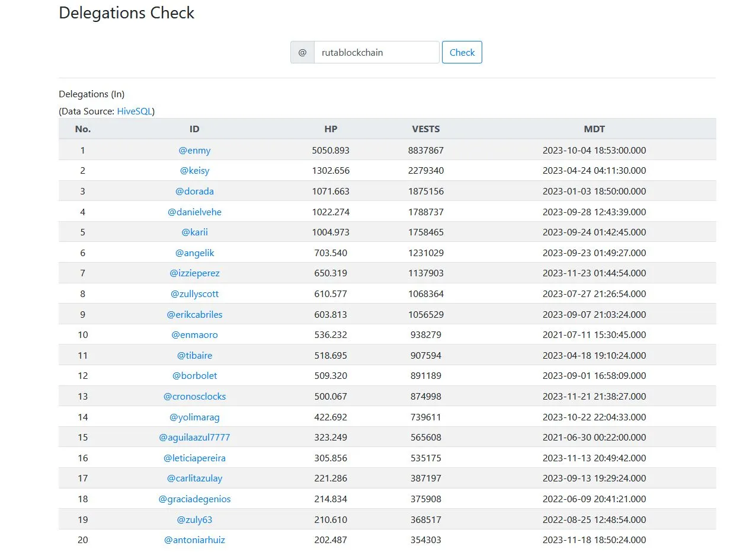Click the @karii delegator link
The height and width of the screenshot is (552, 756).
[194, 232]
